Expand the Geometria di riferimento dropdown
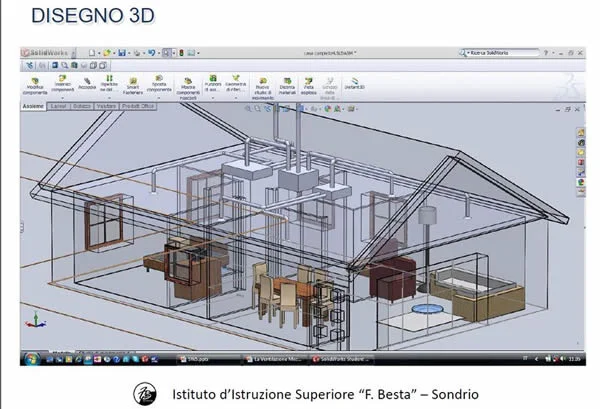 click(x=237, y=84)
